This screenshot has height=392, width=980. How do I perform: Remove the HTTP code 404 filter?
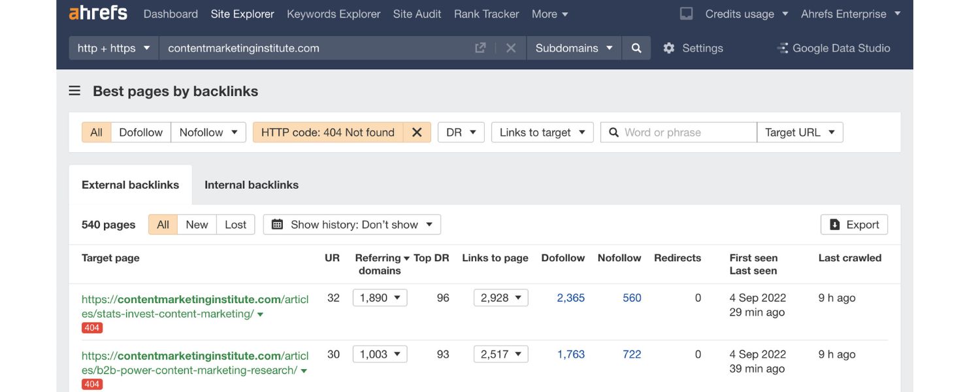(x=417, y=133)
